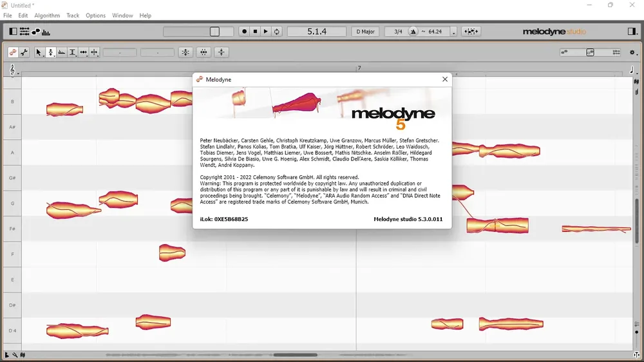The height and width of the screenshot is (362, 644).
Task: Open the Options menu
Action: point(96,15)
